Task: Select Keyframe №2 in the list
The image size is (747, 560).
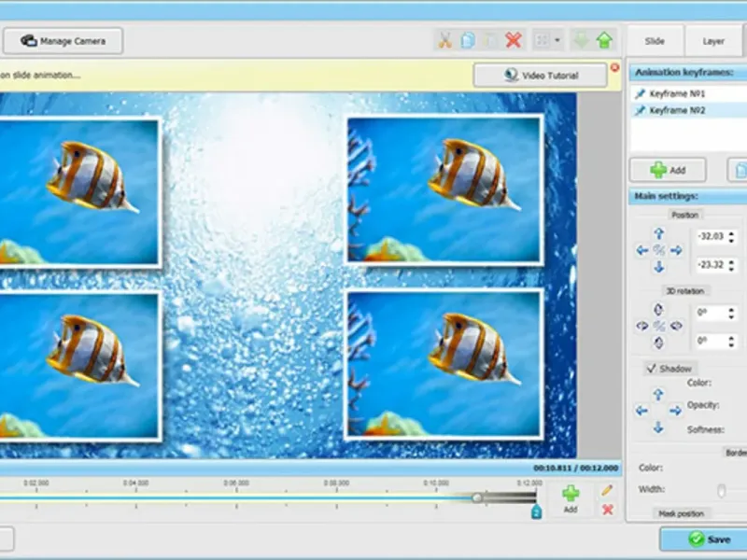Action: 688,110
